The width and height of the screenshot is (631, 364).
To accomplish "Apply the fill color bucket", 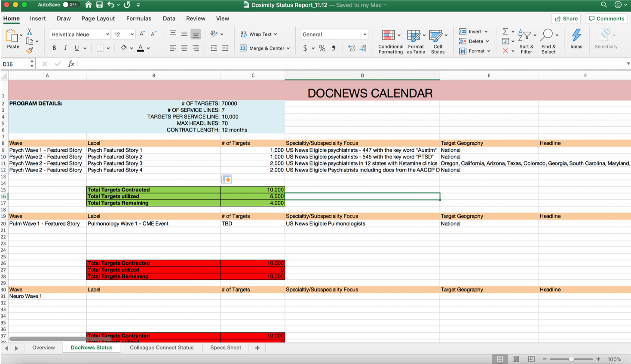I will click(124, 48).
